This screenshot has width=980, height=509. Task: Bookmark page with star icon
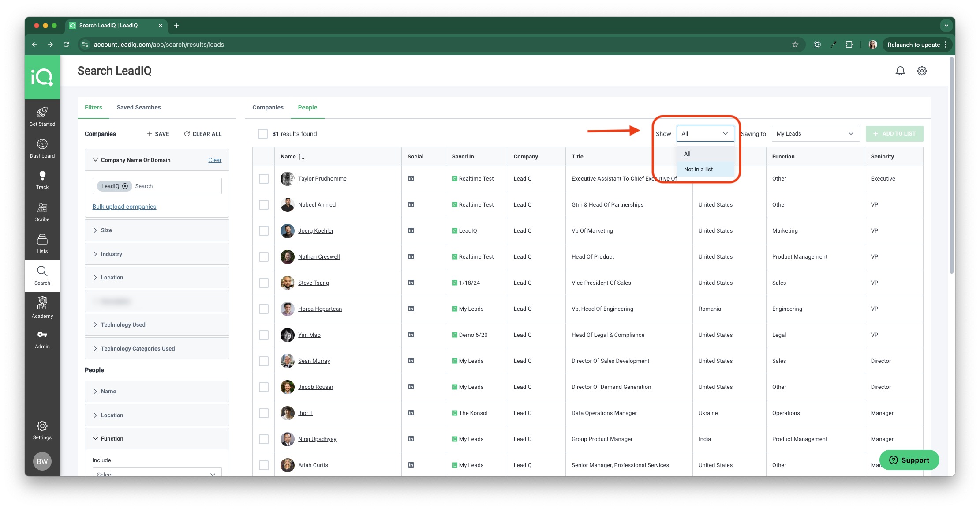pos(795,45)
